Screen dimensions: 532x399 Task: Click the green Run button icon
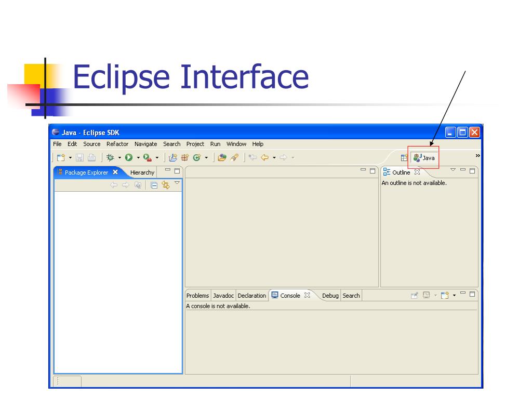129,157
